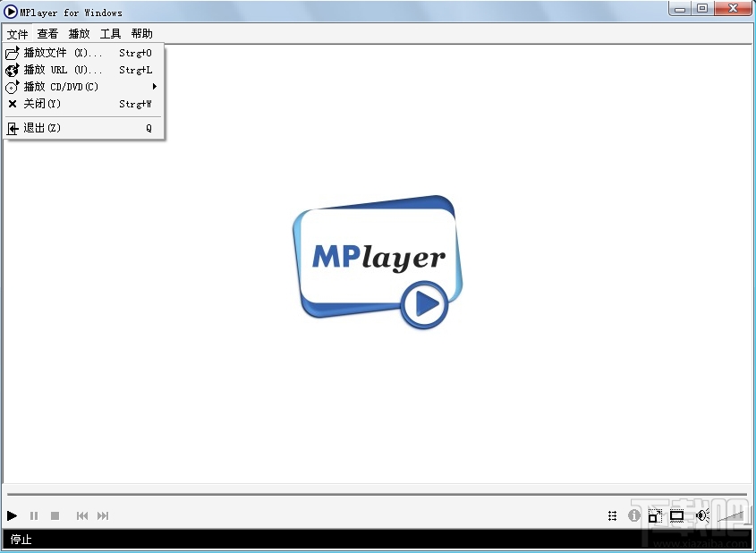Select the 播放 CD/DVD disc icon
756x553 pixels.
coord(13,87)
